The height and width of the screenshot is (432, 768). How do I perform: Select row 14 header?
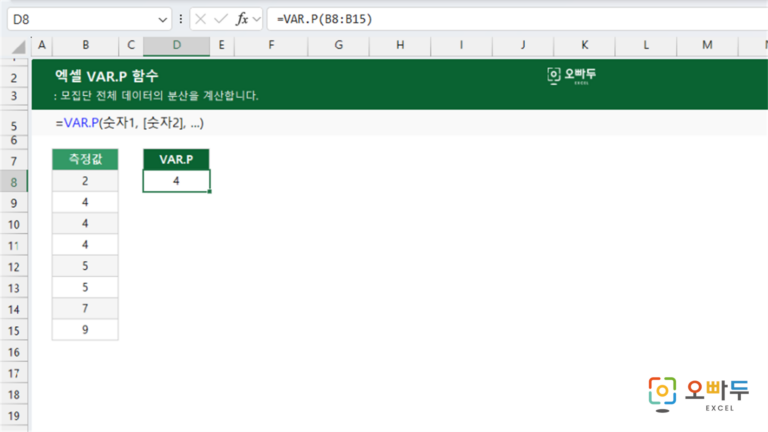pyautogui.click(x=14, y=310)
